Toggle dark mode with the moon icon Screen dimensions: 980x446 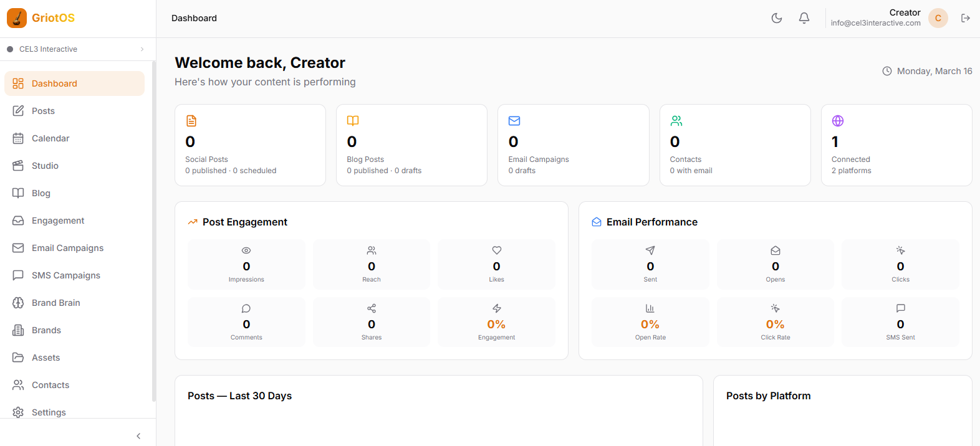pos(777,18)
